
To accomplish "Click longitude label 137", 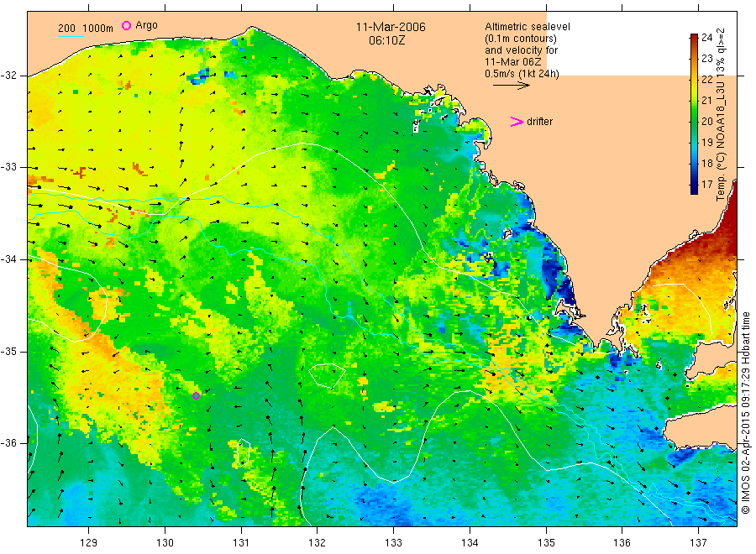I will coord(698,543).
